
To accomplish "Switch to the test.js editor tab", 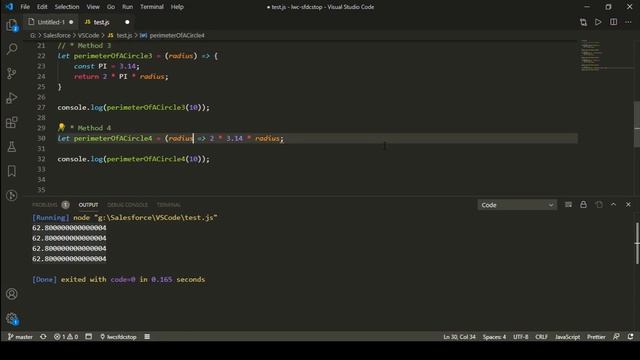I will [107, 22].
